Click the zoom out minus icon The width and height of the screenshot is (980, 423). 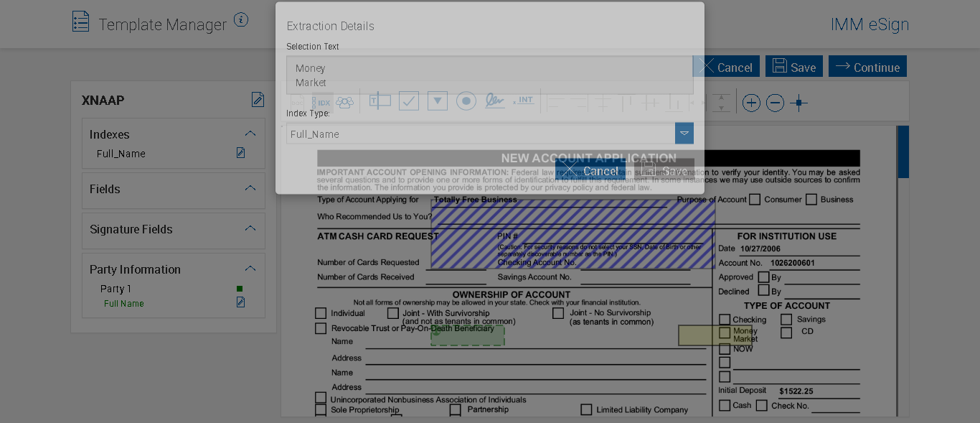(775, 103)
